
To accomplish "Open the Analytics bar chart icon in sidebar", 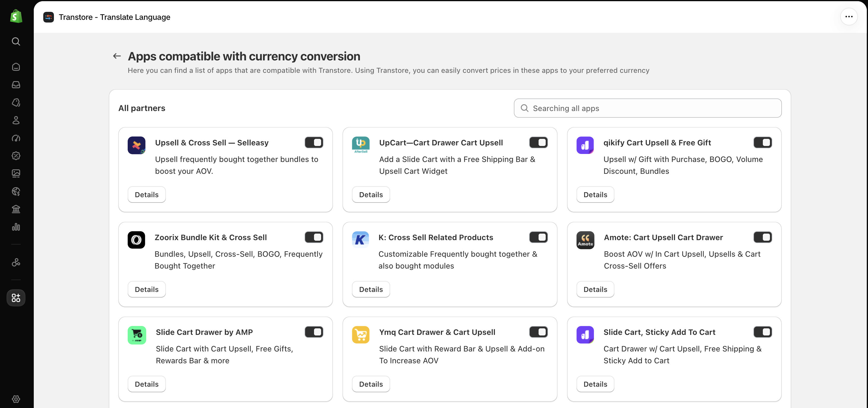I will (x=16, y=227).
